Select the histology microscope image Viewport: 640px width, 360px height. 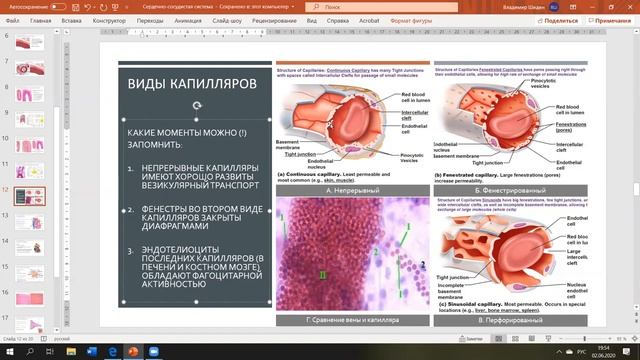[353, 254]
